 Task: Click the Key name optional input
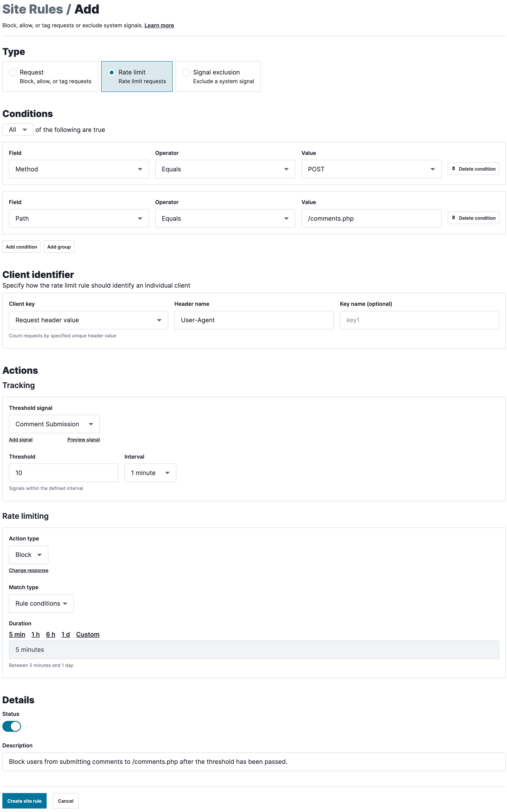click(x=419, y=320)
